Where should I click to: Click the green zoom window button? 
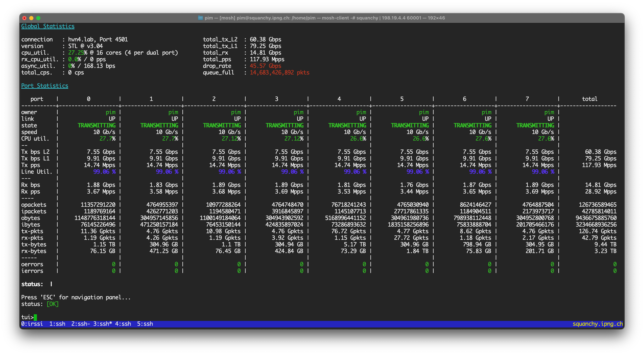click(38, 18)
